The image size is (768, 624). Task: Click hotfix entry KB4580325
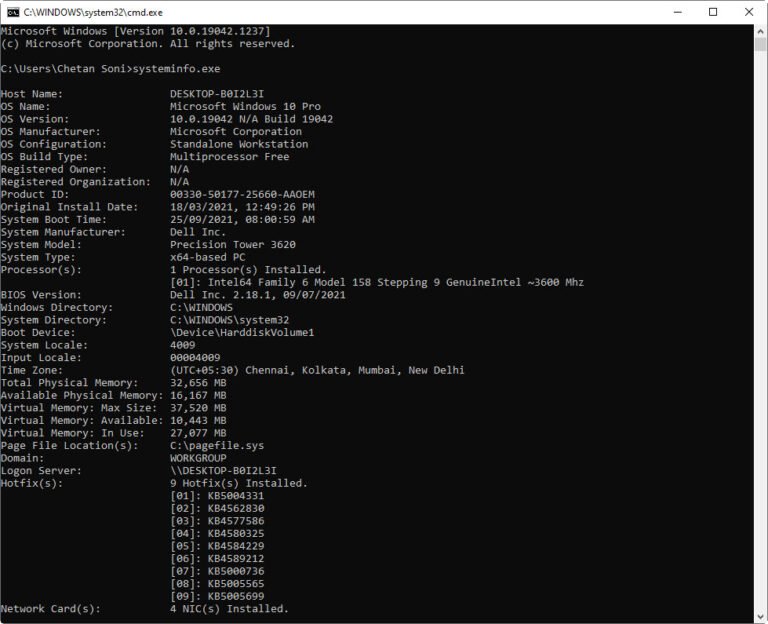[x=236, y=534]
